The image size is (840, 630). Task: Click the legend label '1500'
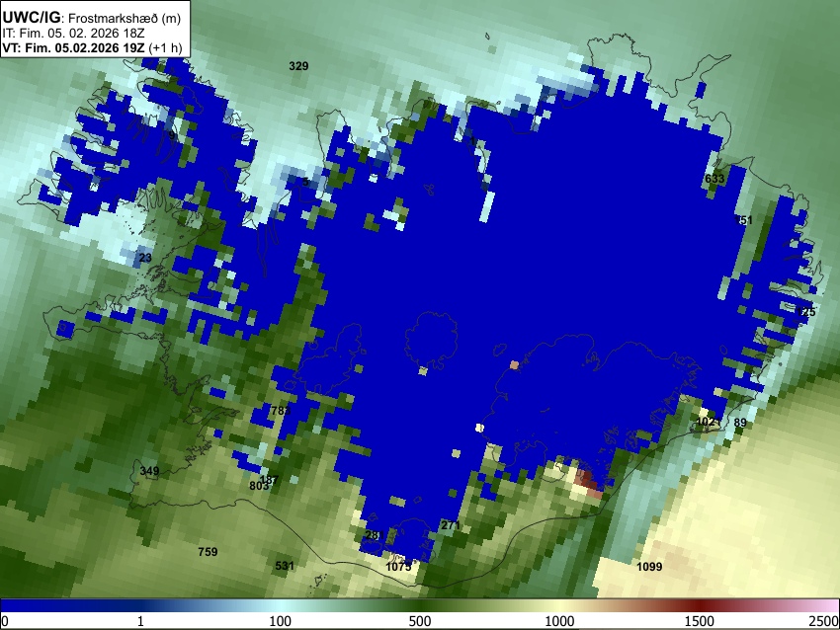[x=699, y=621]
